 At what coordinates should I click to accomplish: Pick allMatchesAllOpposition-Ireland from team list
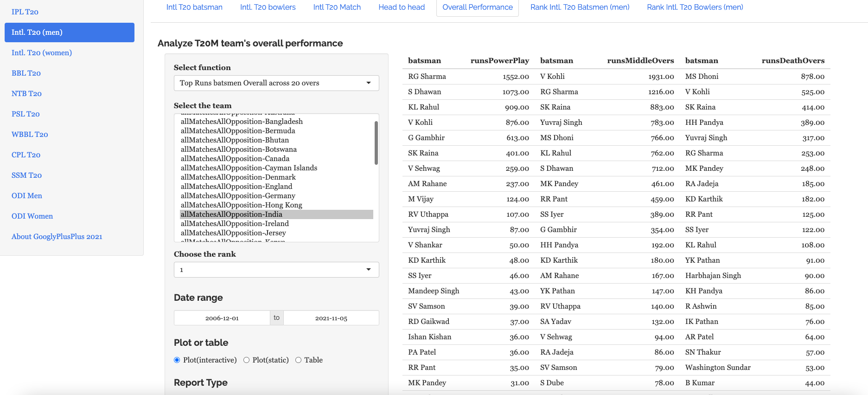235,224
